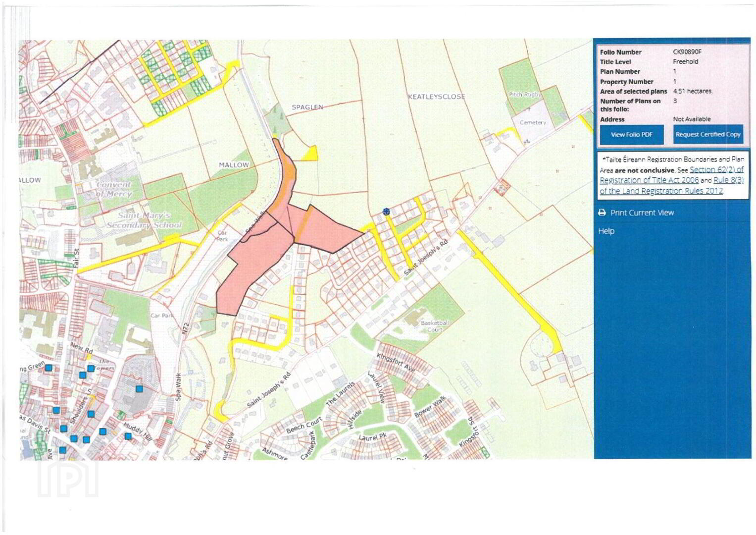Click the yellow triangular parcel near Spaglen
Screen dimensions: 756x535
point(310,154)
